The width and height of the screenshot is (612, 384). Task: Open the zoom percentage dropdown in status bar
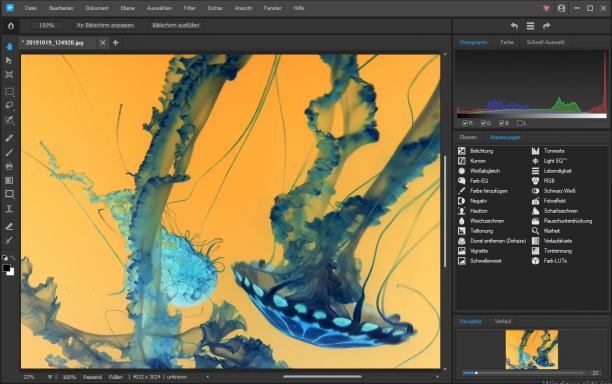pos(50,377)
